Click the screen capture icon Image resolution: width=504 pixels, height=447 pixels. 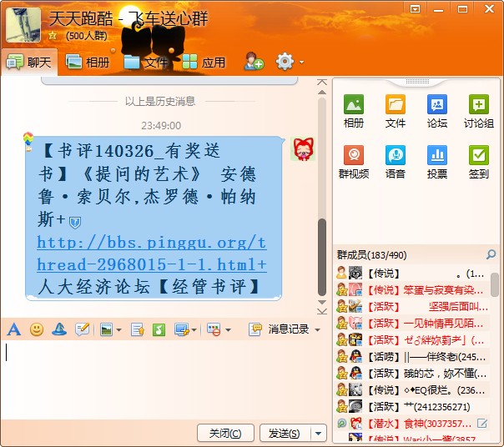[182, 329]
